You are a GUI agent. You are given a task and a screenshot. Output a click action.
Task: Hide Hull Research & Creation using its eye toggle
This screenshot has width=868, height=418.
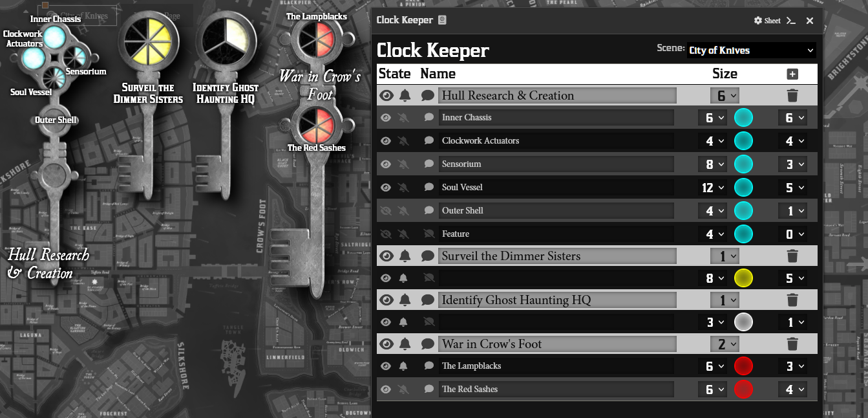point(386,95)
